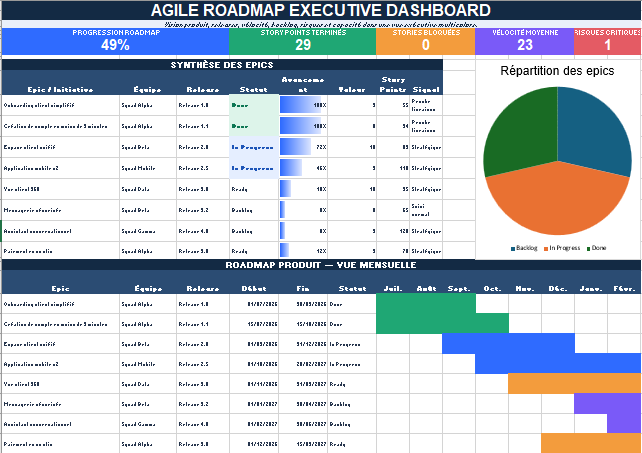642x453 pixels.
Task: Select the orange Gantt bar for Release 3.0
Action: pos(575,384)
